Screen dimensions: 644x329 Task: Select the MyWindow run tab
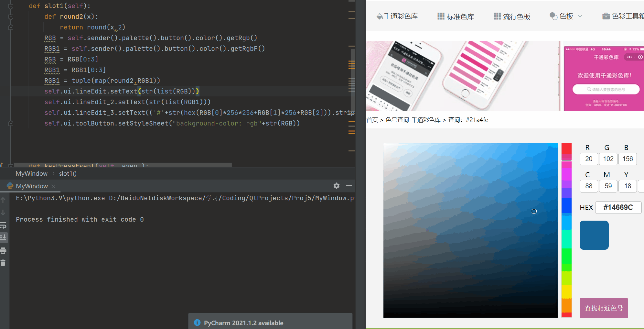[x=31, y=186]
